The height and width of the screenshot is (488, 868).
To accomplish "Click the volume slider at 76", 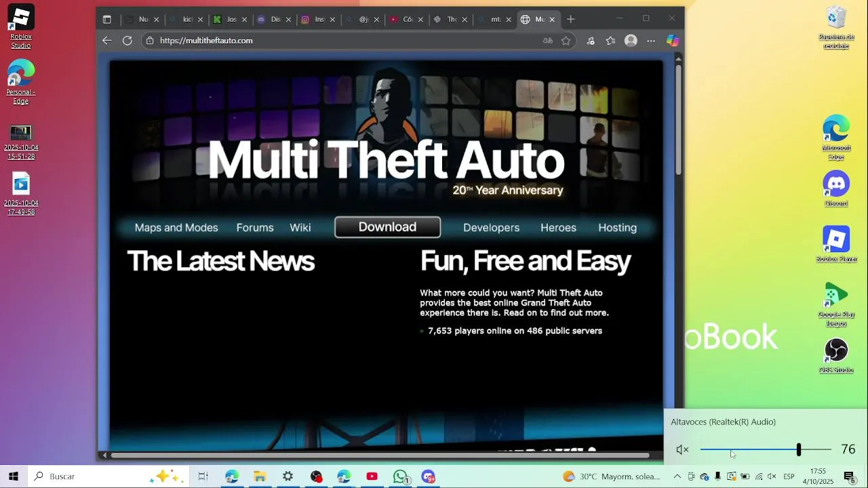I will point(799,449).
